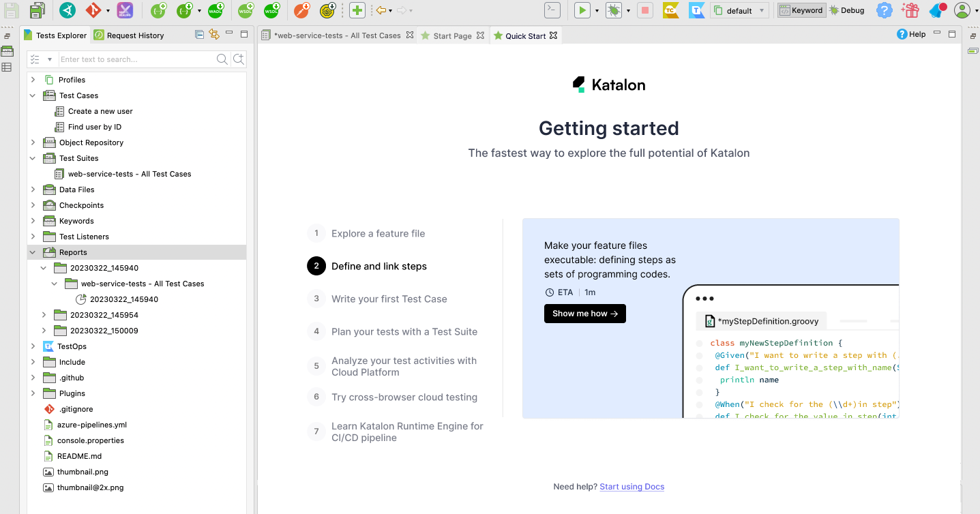Screen dimensions: 980x514
Task: Click the blue TestOps T toolbar icon
Action: pos(696,10)
